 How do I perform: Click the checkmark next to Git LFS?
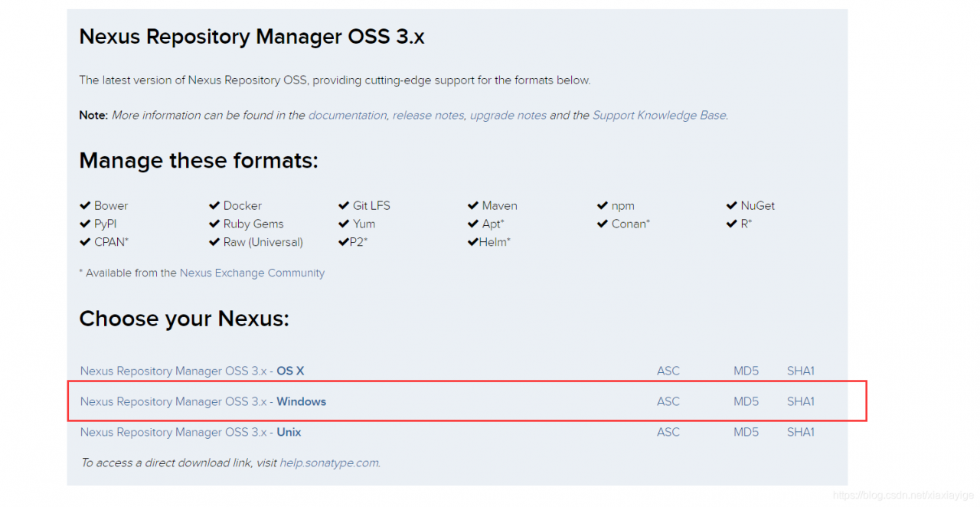(344, 205)
